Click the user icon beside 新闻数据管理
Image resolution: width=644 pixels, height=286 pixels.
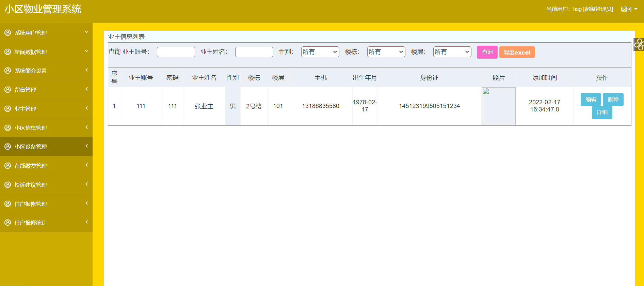click(7, 52)
